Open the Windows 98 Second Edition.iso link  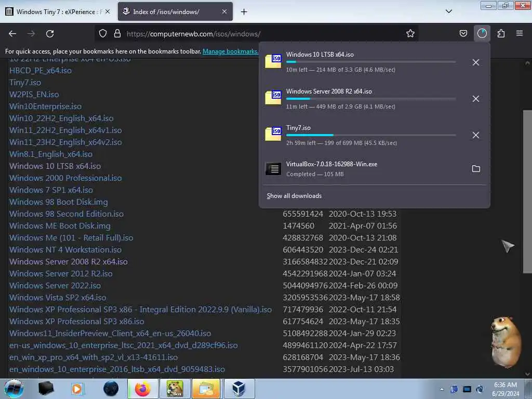pyautogui.click(x=66, y=214)
